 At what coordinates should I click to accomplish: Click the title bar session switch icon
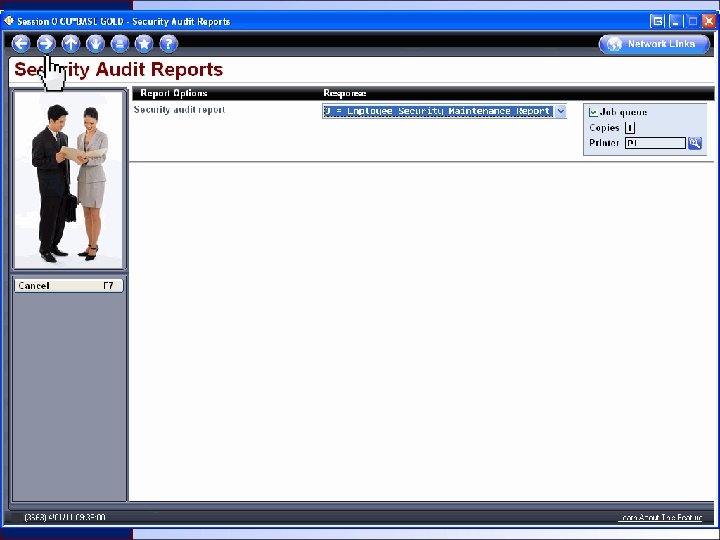coord(657,21)
